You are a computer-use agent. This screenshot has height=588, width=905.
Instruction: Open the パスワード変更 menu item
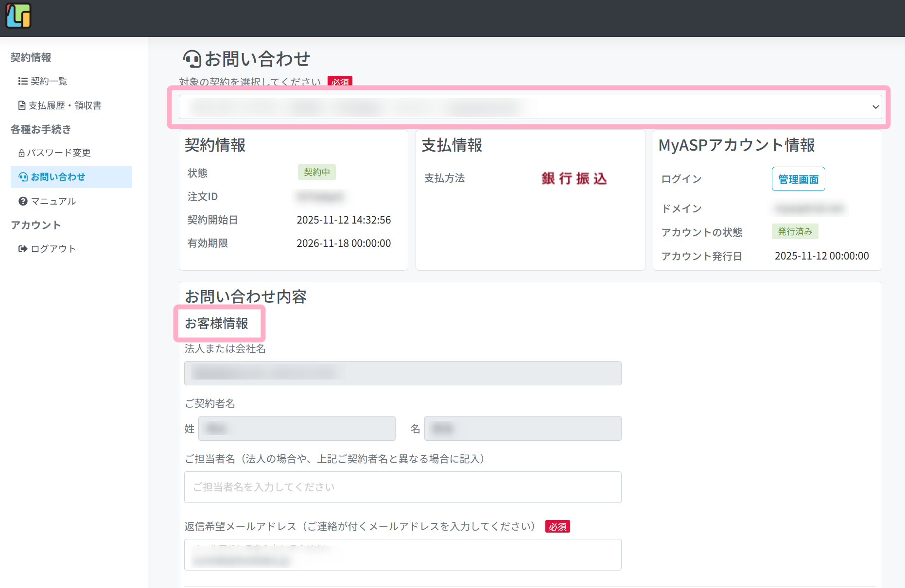point(59,153)
